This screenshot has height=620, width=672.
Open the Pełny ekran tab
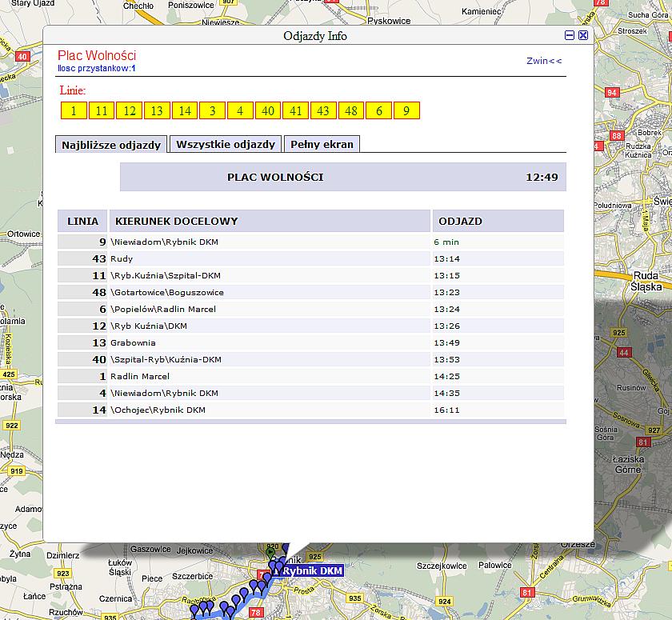pyautogui.click(x=322, y=144)
